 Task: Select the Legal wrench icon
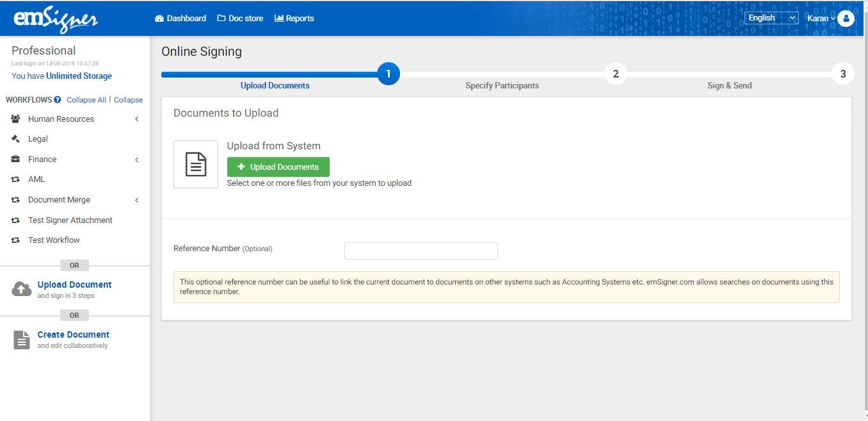pos(15,138)
